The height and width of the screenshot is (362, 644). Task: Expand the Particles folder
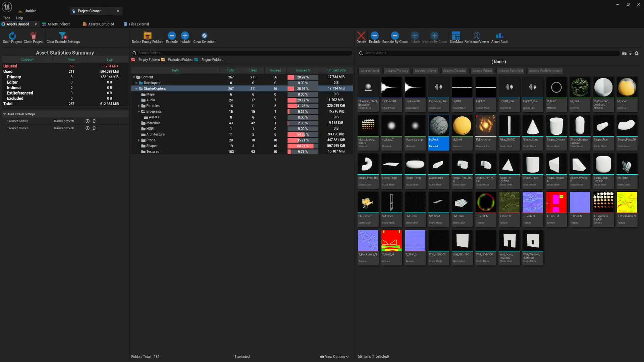coord(139,106)
